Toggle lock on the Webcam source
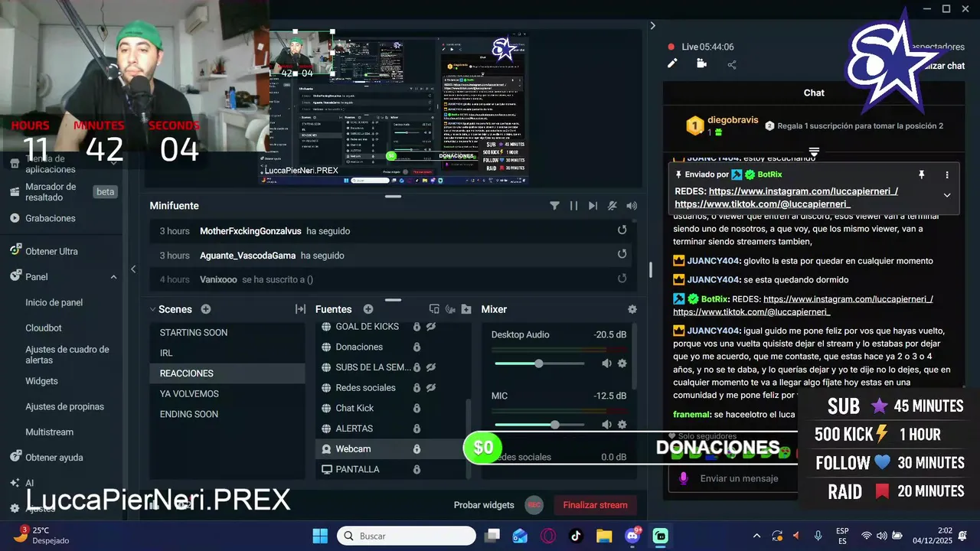Screen dimensions: 980x551 (416, 448)
